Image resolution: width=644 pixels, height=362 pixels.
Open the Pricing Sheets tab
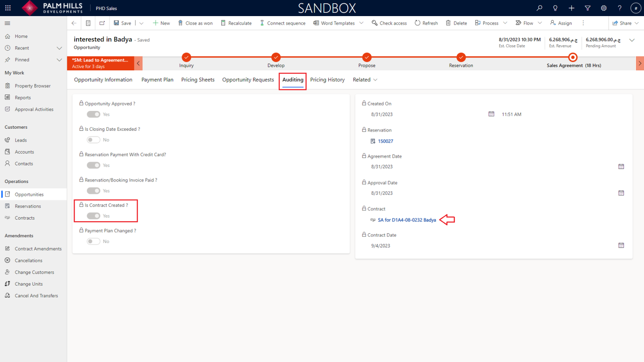coord(198,80)
